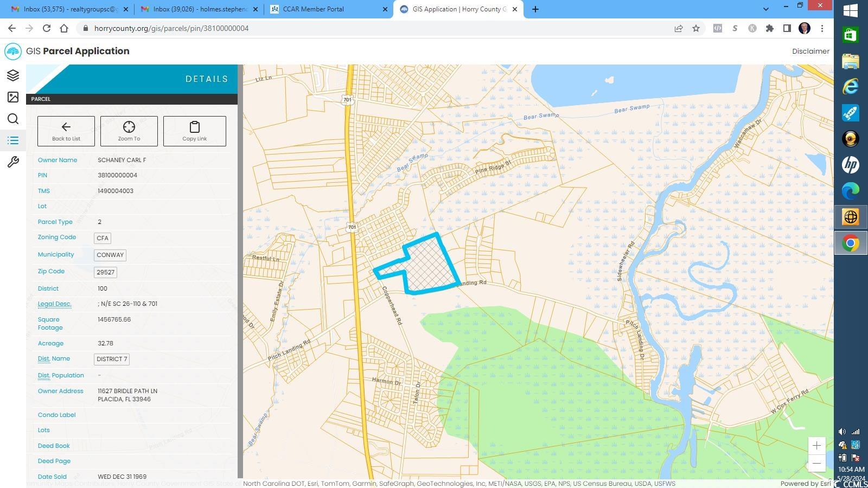This screenshot has width=868, height=488.
Task: Click the Square Footage value 1456765.66
Action: click(x=114, y=319)
